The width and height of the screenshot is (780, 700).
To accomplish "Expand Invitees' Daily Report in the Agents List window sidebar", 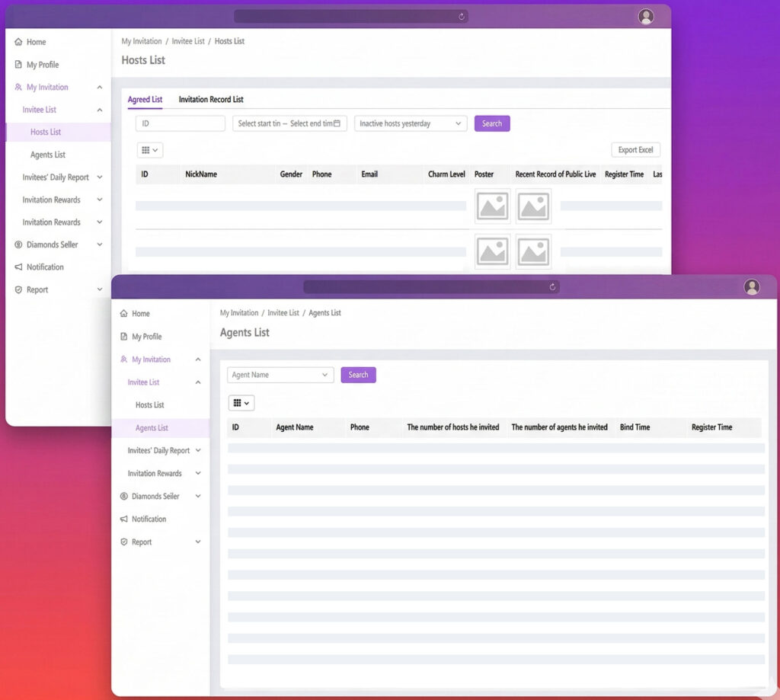I will [x=198, y=451].
